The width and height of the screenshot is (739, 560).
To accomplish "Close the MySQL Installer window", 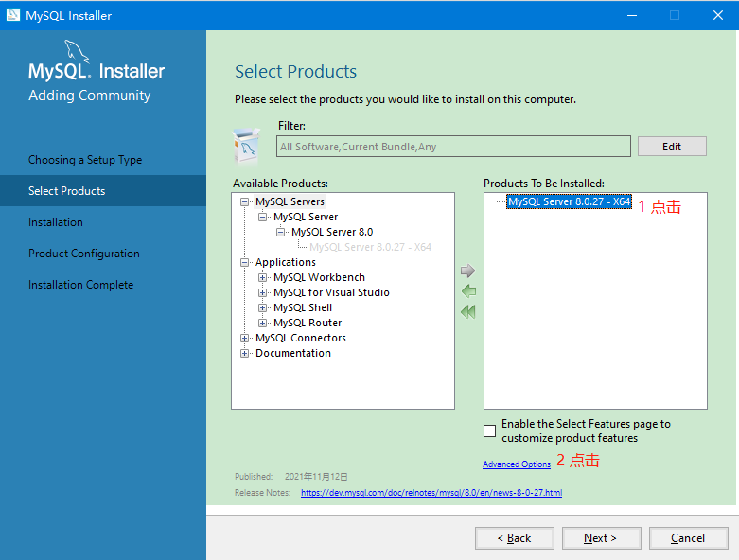I will [718, 15].
